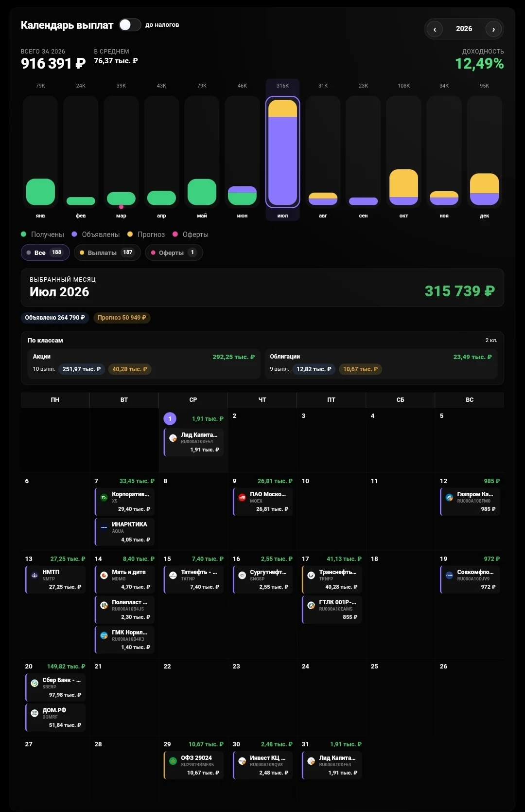The image size is (525, 812).
Task: Click the 12,49% yield value
Action: [479, 63]
